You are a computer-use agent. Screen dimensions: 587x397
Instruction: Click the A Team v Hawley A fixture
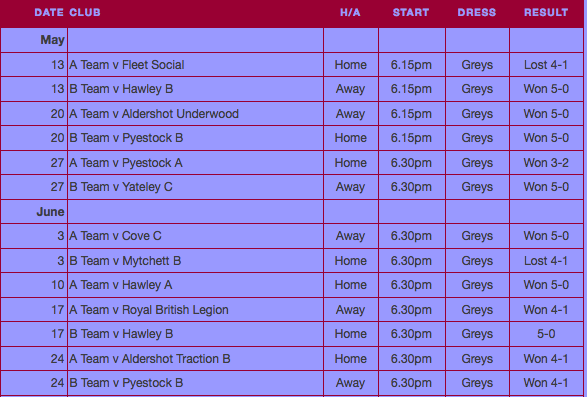[121, 285]
